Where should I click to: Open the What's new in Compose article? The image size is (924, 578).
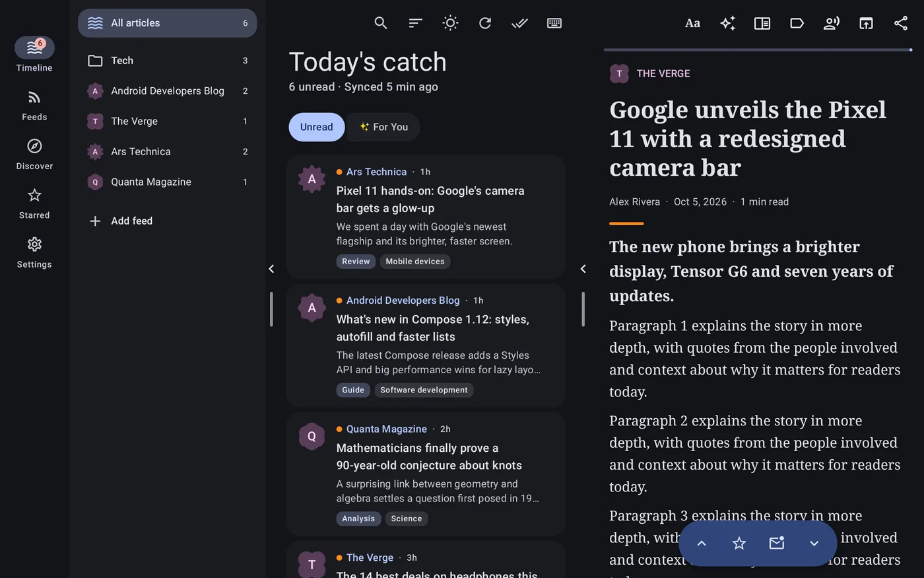(426, 345)
